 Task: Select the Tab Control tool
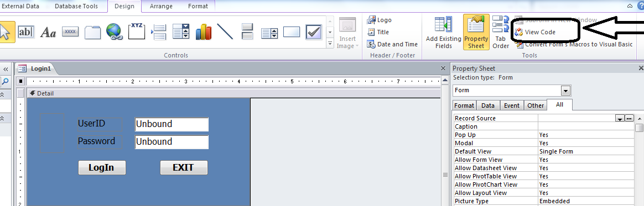(x=93, y=33)
